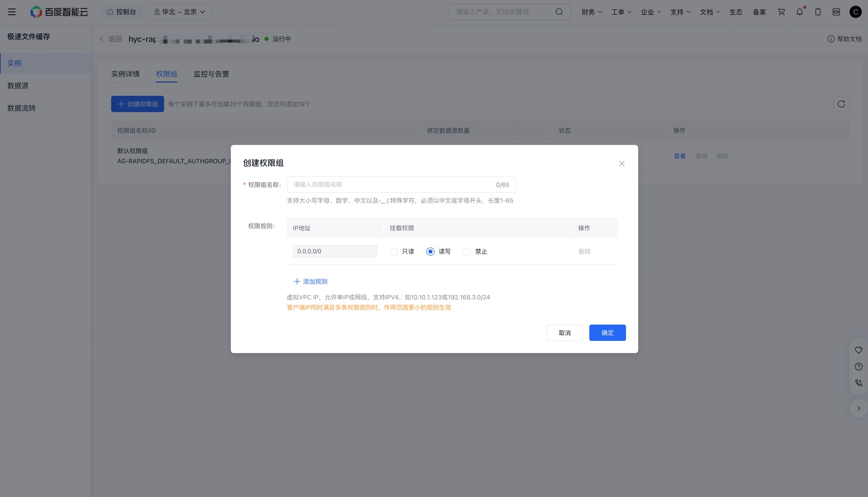This screenshot has height=497, width=868.
Task: Expand the 文档 dropdown menu
Action: (x=710, y=12)
